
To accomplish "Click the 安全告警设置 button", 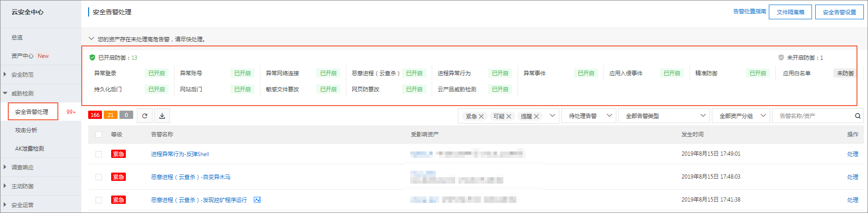I will 840,12.
